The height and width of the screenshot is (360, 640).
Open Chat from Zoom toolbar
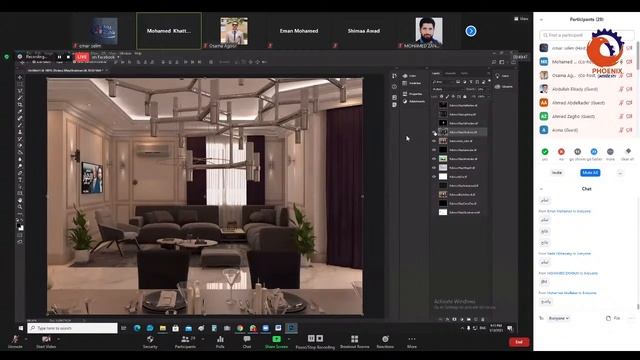pos(247,342)
